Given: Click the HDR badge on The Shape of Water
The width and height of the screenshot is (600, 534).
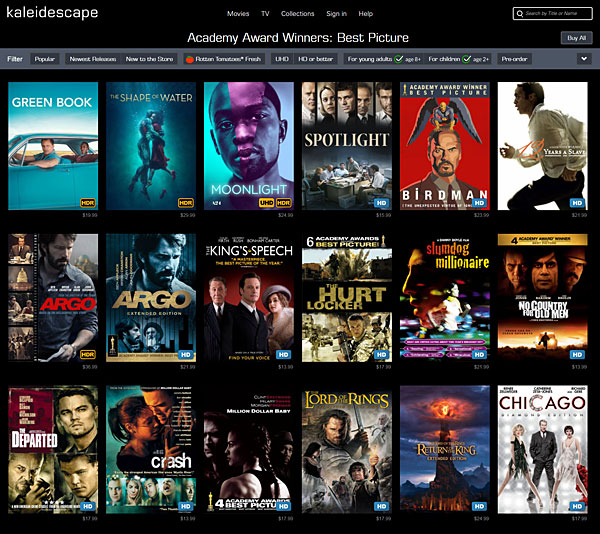Looking at the screenshot, I should (186, 203).
